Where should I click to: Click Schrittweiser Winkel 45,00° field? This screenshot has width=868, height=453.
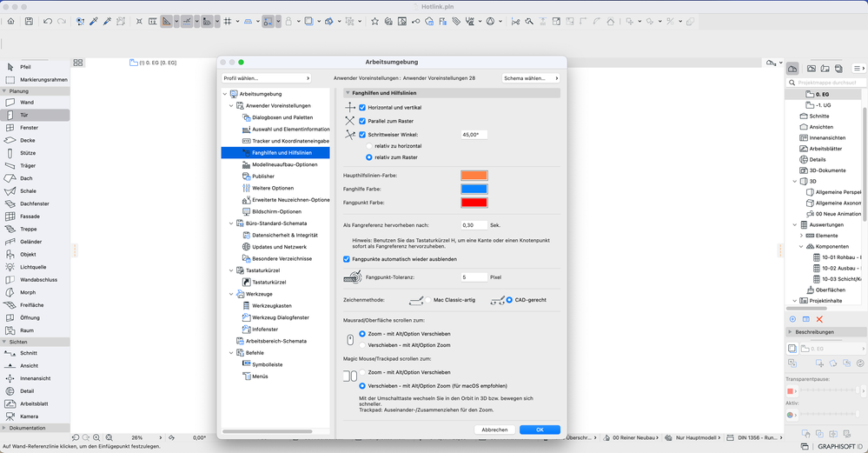pyautogui.click(x=474, y=135)
